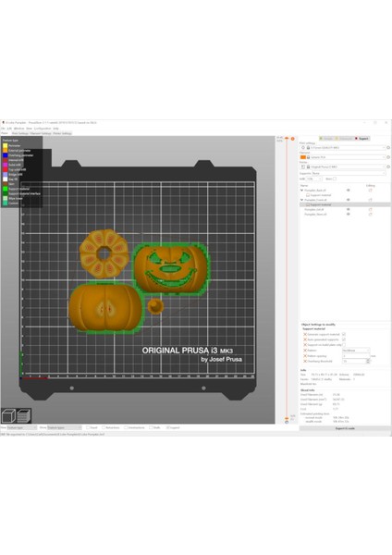The width and height of the screenshot is (392, 555).
Task: Select the Expert mode button
Action: [x=361, y=139]
